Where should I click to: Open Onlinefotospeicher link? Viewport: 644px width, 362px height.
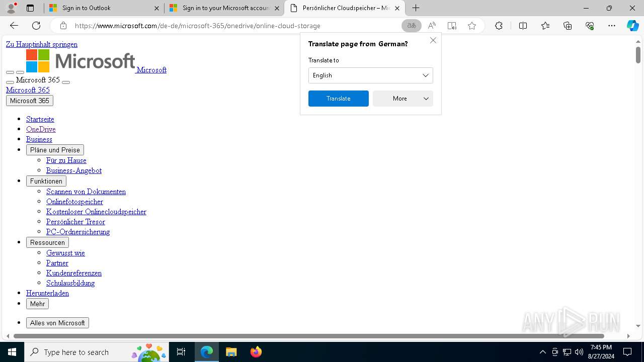tap(74, 202)
